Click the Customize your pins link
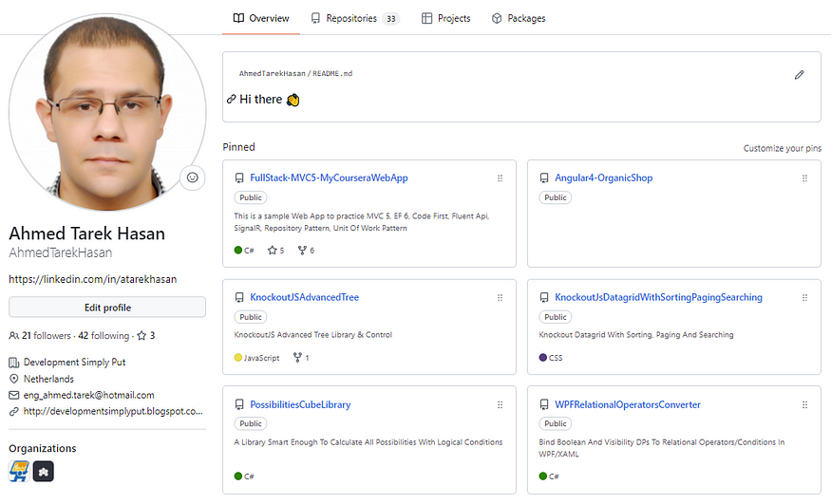Screen dimensions: 831x504 783,148
